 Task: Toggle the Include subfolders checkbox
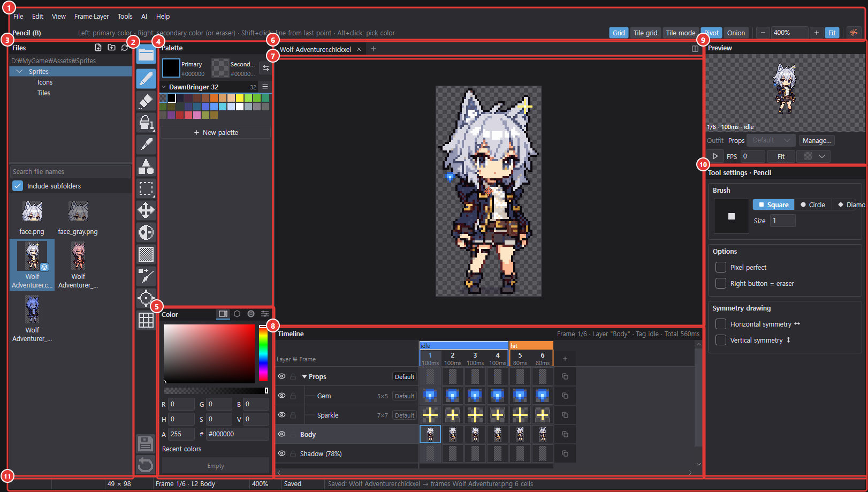tap(18, 186)
